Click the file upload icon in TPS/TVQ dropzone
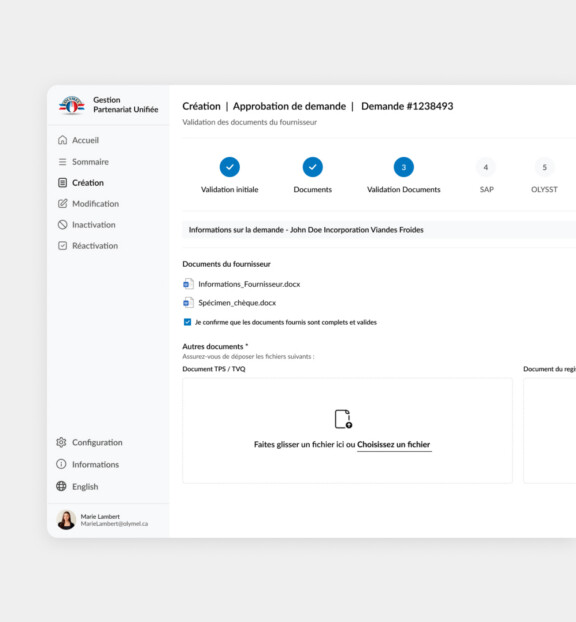This screenshot has height=622, width=576. click(343, 419)
